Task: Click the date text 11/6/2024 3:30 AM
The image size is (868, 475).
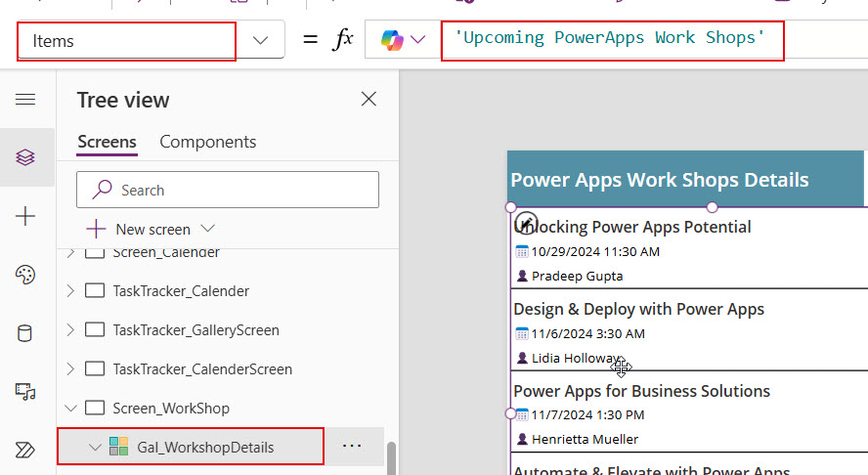Action: coord(587,334)
